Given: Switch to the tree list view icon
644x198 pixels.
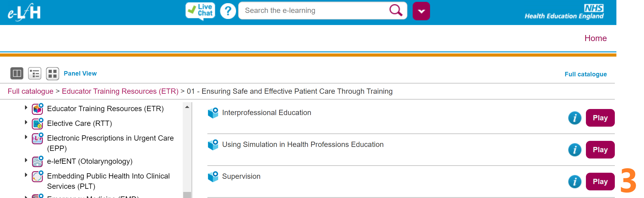Looking at the screenshot, I should [35, 73].
